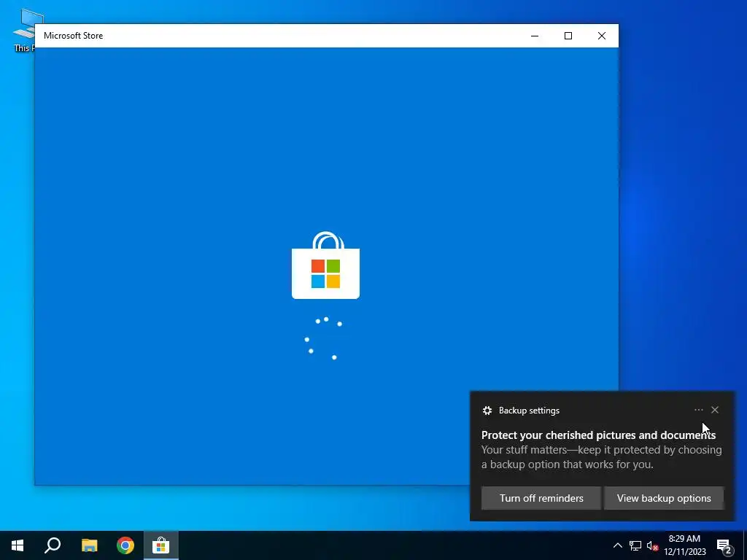The width and height of the screenshot is (747, 560).
Task: Dismiss the Backup settings notification
Action: [x=715, y=410]
